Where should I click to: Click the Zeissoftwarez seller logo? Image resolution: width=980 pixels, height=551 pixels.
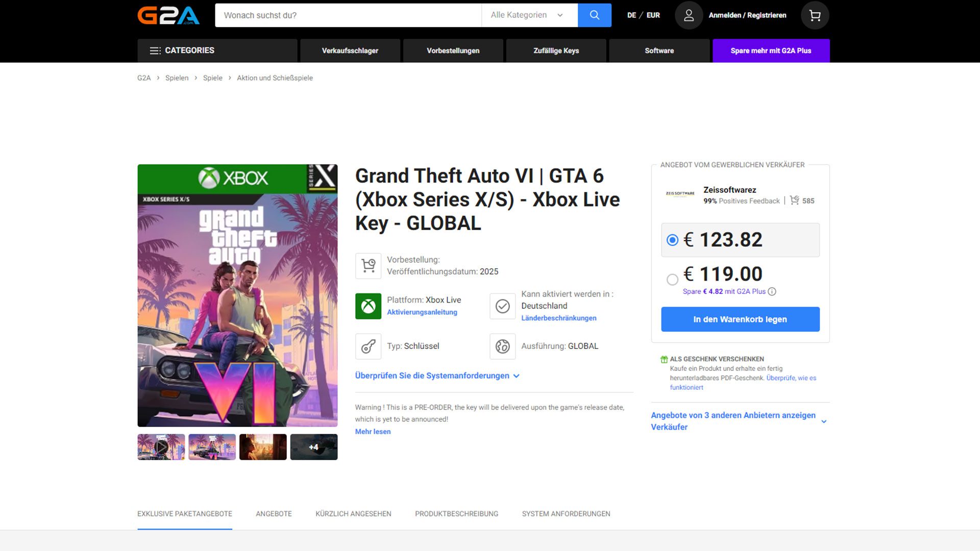pos(680,194)
